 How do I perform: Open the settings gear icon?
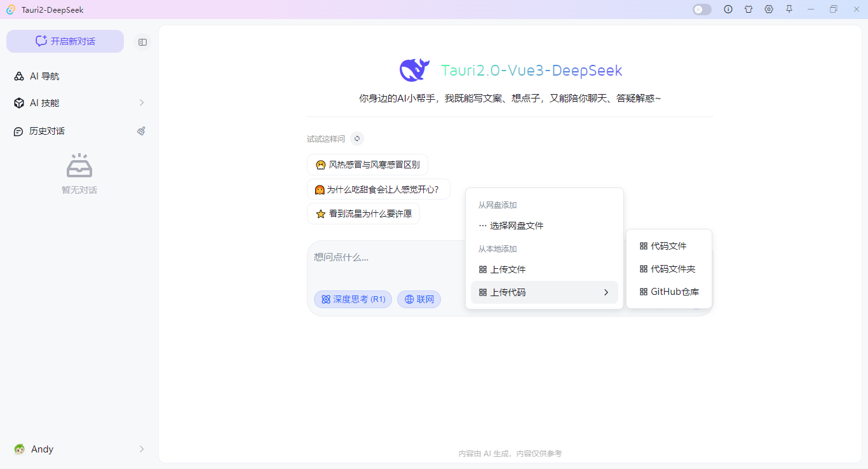click(769, 10)
